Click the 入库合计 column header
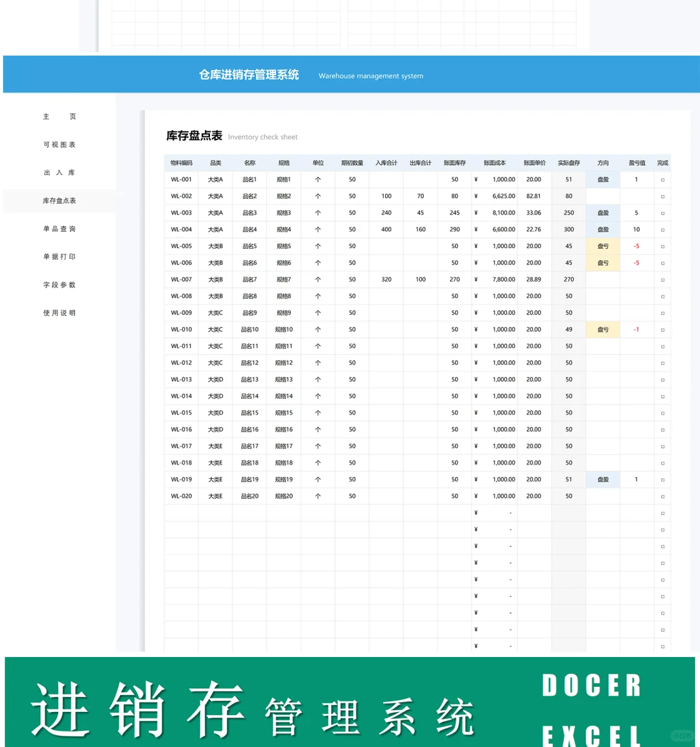 coord(386,163)
